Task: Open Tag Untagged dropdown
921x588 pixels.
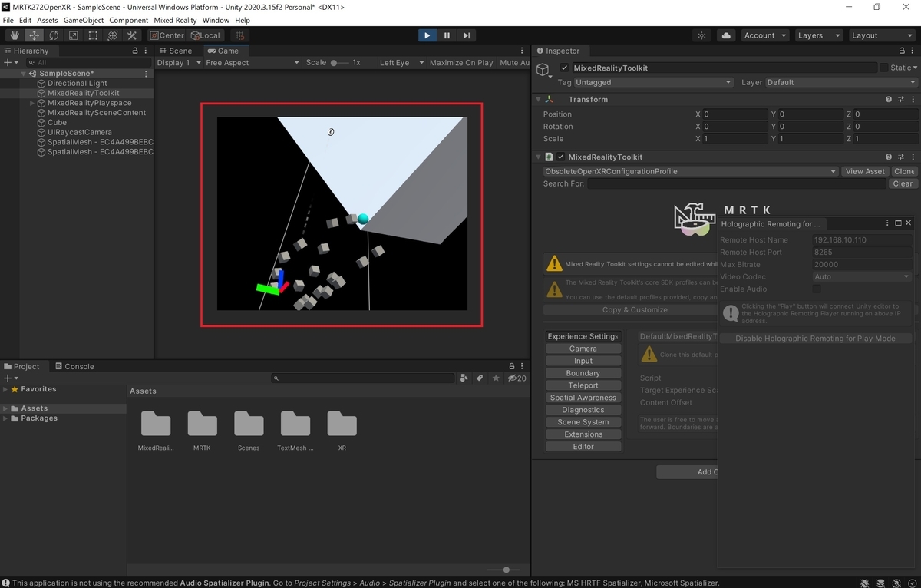Action: tap(654, 82)
